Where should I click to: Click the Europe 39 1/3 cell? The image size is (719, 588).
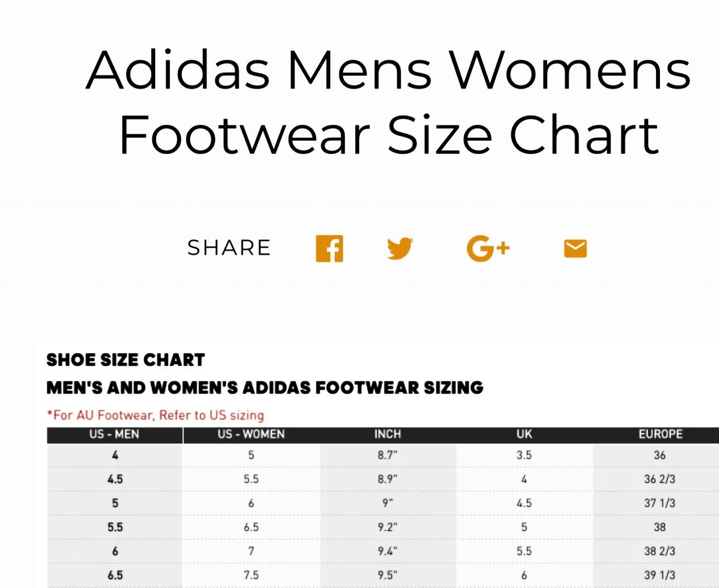point(660,575)
